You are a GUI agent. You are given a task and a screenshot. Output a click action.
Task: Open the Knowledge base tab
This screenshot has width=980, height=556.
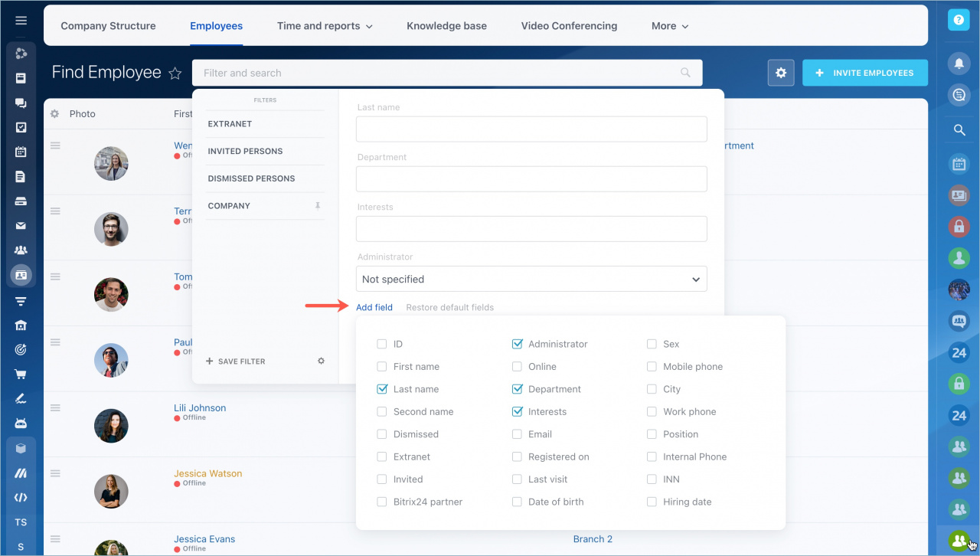[x=446, y=26]
